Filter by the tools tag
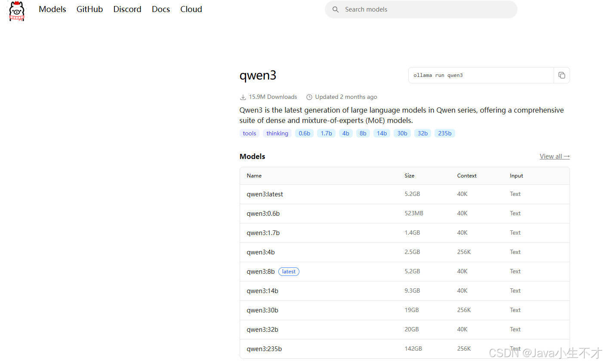The width and height of the screenshot is (604, 364). [250, 133]
